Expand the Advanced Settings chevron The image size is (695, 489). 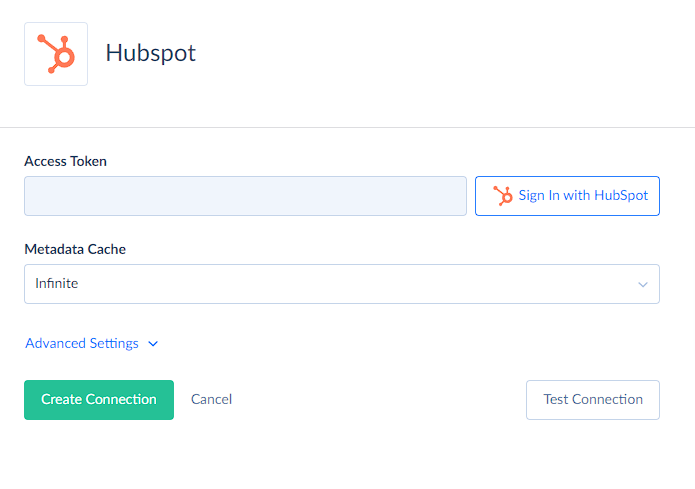click(153, 344)
